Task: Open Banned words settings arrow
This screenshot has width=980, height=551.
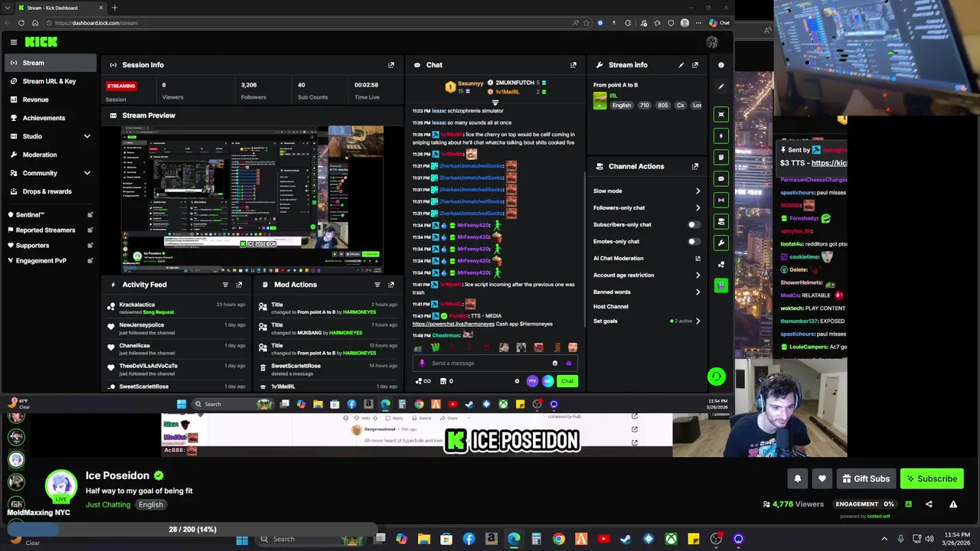Action: pyautogui.click(x=697, y=292)
